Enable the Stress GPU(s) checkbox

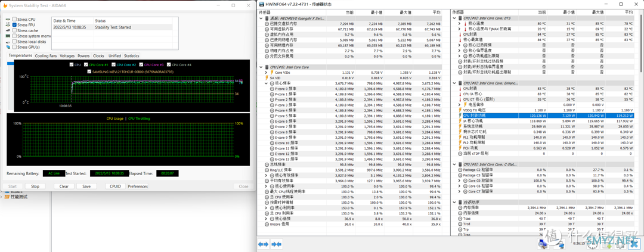[15, 47]
